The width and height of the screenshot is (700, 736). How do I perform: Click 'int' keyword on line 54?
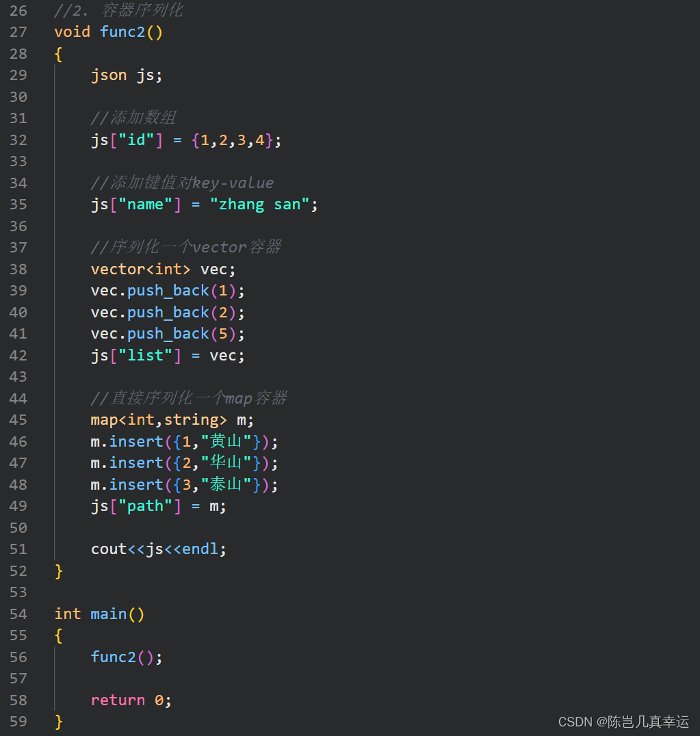(x=68, y=614)
